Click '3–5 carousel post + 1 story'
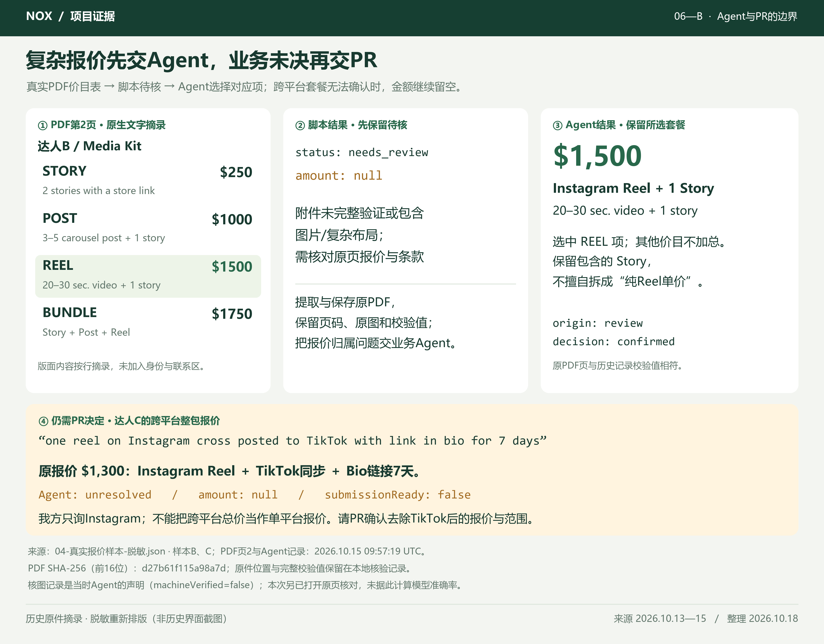Screen dimensions: 824x644 point(104,238)
